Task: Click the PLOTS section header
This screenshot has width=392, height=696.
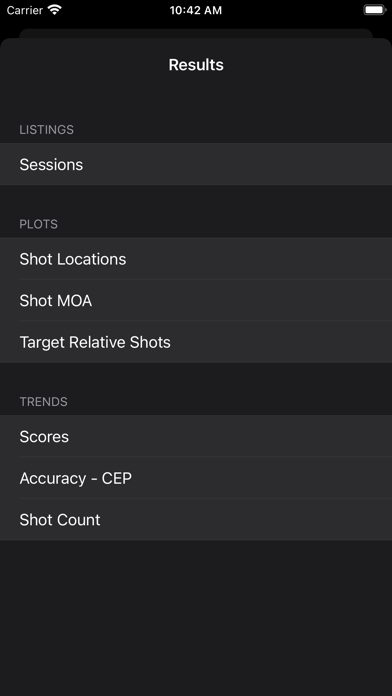Action: [39, 224]
